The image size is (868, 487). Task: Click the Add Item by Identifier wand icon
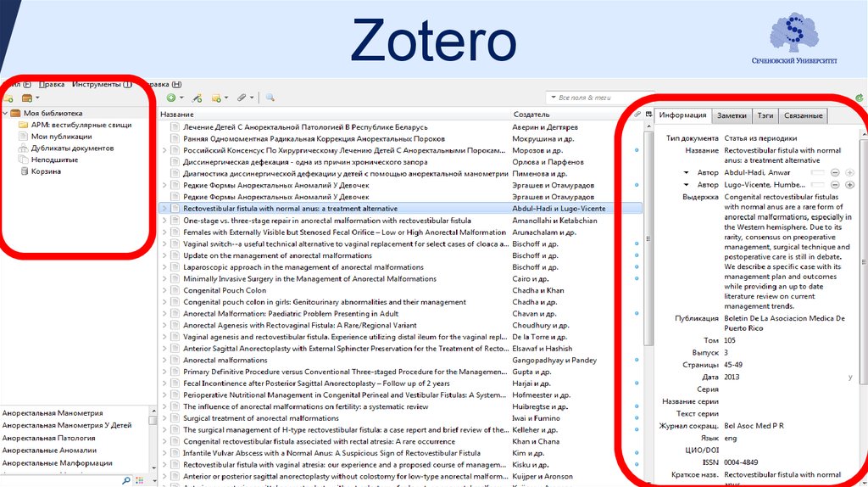(x=197, y=98)
